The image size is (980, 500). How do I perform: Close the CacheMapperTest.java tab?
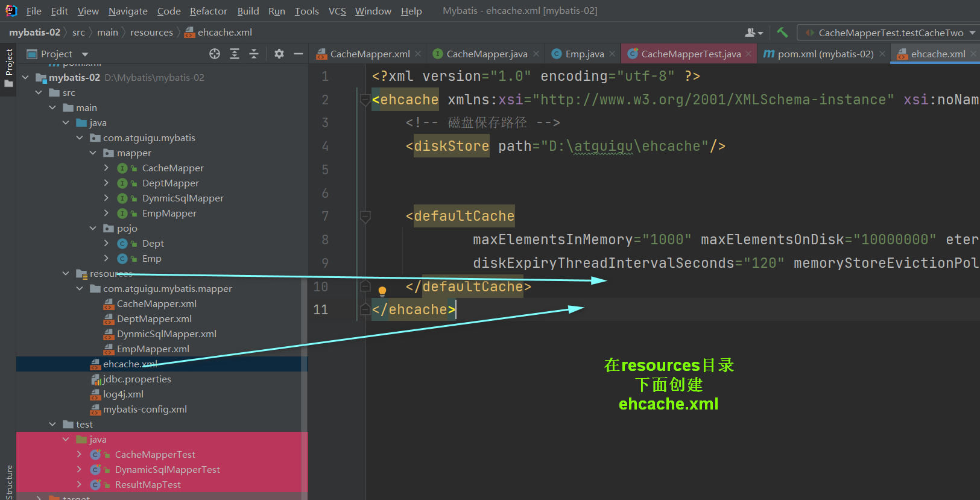[748, 54]
